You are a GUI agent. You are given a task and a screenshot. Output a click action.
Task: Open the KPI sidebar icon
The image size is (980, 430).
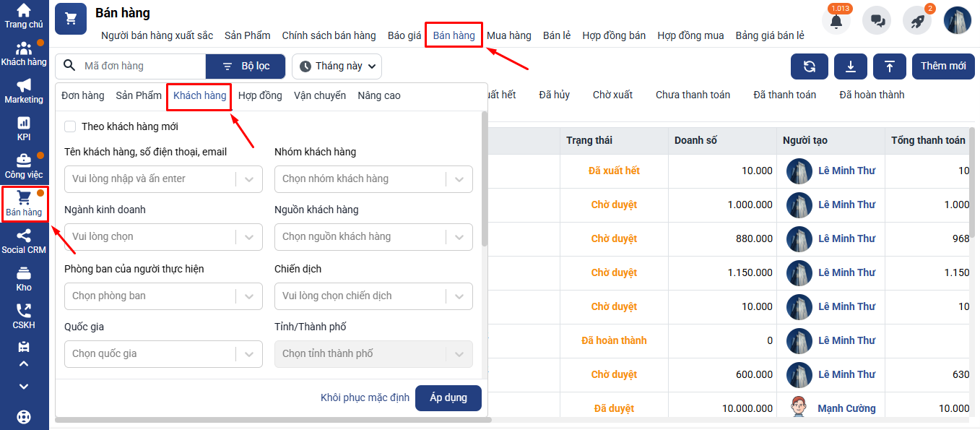click(x=24, y=123)
